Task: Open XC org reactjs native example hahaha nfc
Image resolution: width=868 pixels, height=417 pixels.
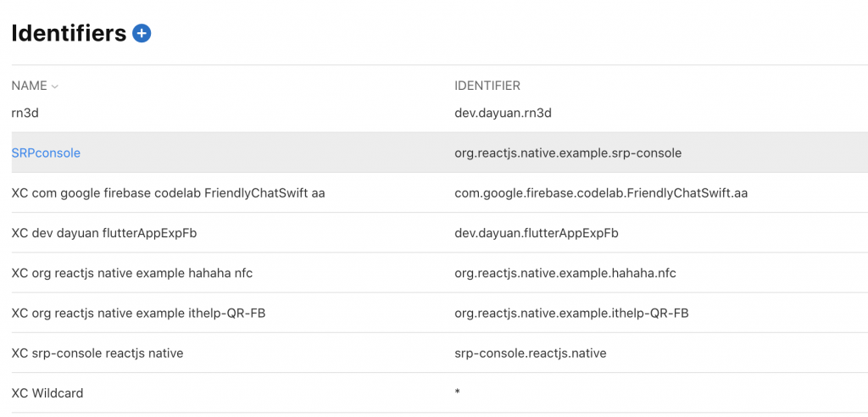Action: (x=131, y=273)
